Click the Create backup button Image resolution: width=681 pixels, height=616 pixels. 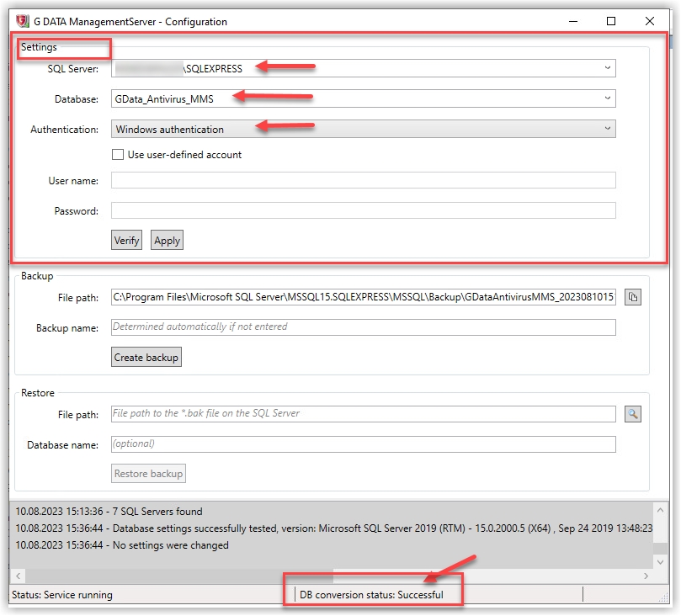click(x=146, y=358)
